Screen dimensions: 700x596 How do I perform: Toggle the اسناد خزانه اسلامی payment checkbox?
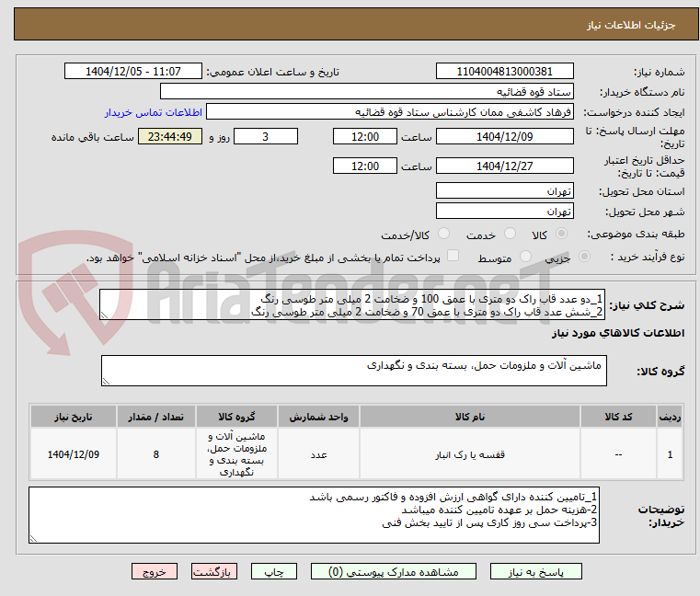point(453,256)
